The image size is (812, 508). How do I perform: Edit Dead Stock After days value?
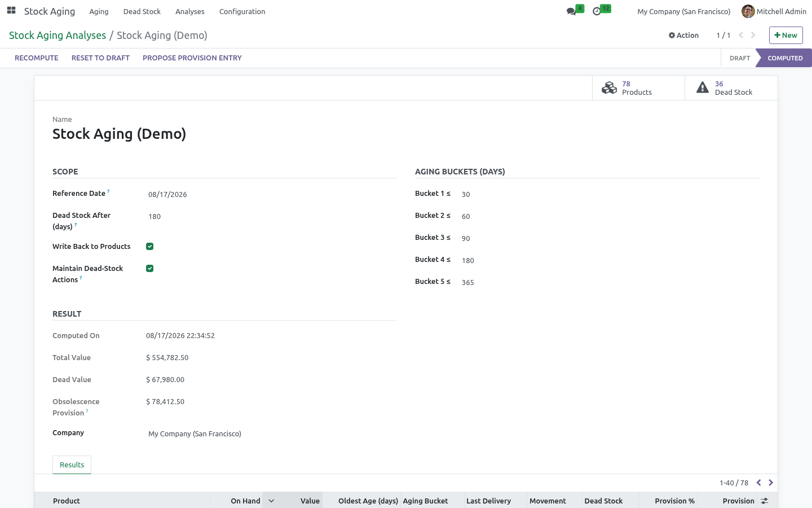(272, 216)
